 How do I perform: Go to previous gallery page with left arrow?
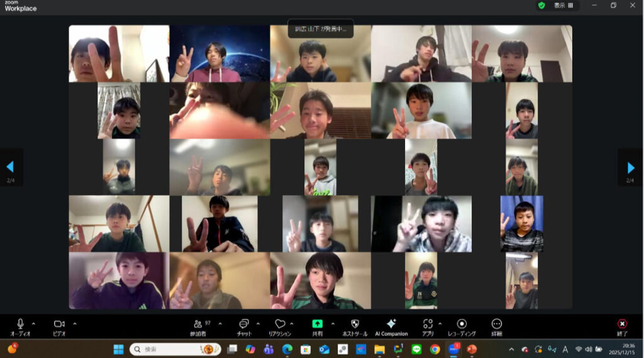click(11, 167)
